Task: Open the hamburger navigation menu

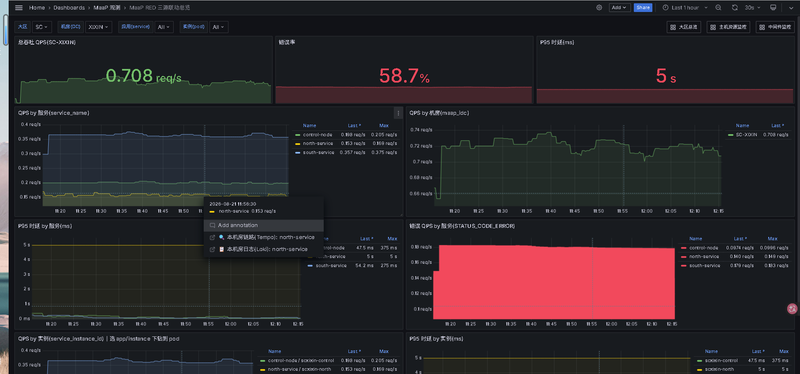Action: click(19, 8)
